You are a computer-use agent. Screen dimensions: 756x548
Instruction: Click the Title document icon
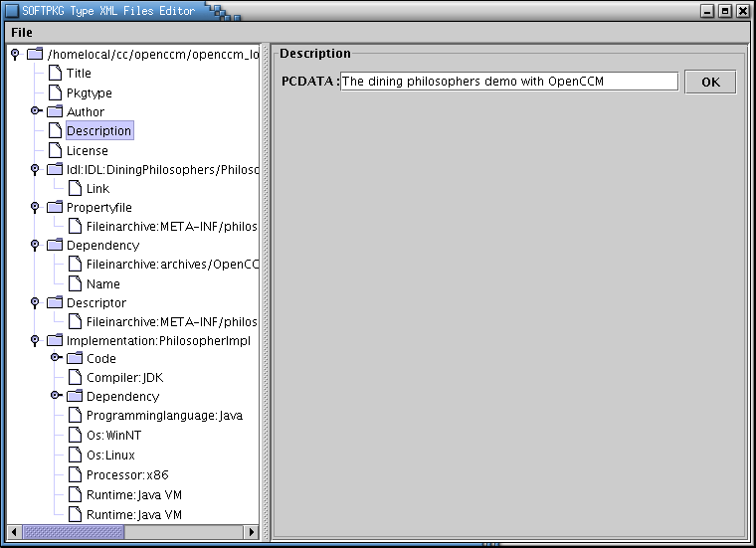pyautogui.click(x=56, y=74)
